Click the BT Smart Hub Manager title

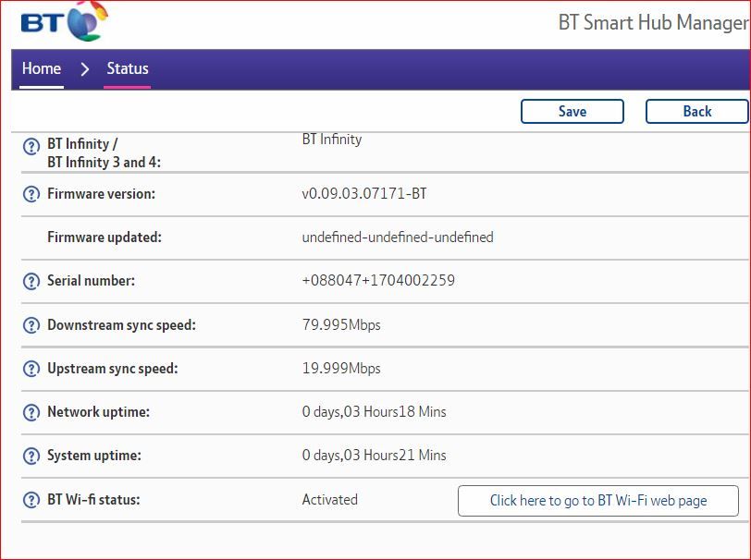(653, 22)
